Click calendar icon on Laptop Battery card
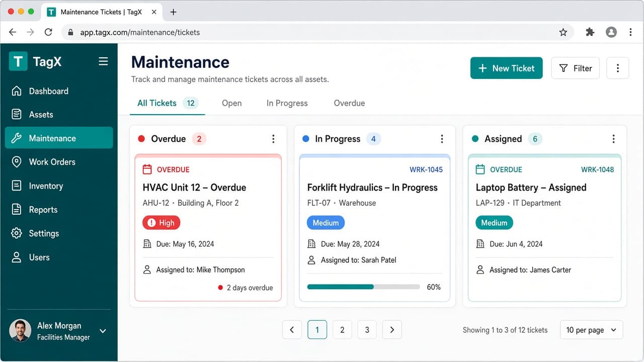The height and width of the screenshot is (362, 644). coord(480,169)
